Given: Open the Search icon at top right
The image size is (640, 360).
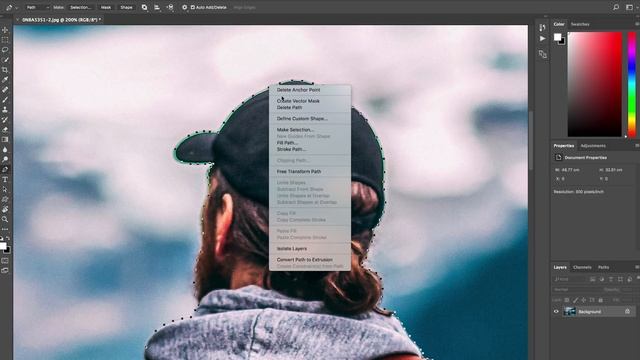Looking at the screenshot, I should click(616, 7).
